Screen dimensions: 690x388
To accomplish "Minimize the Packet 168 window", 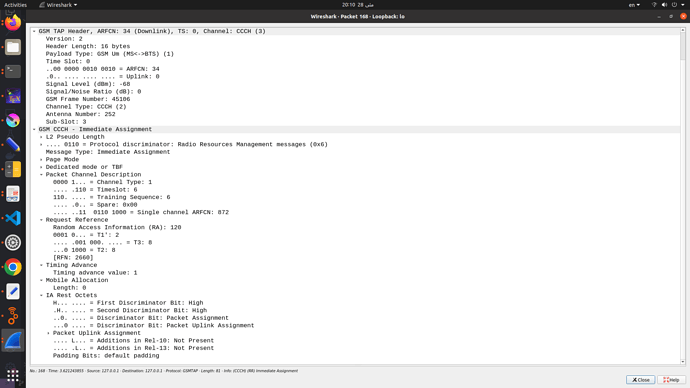I will [659, 16].
